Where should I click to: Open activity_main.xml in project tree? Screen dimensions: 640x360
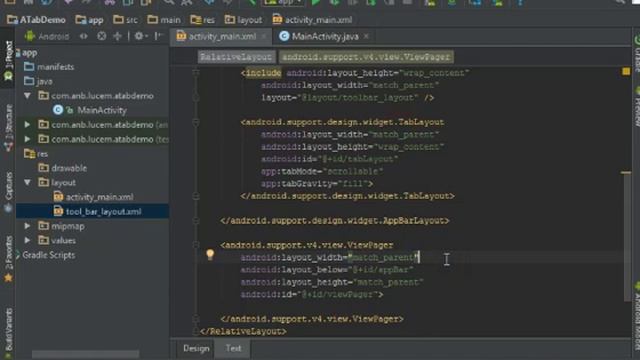(x=93, y=197)
